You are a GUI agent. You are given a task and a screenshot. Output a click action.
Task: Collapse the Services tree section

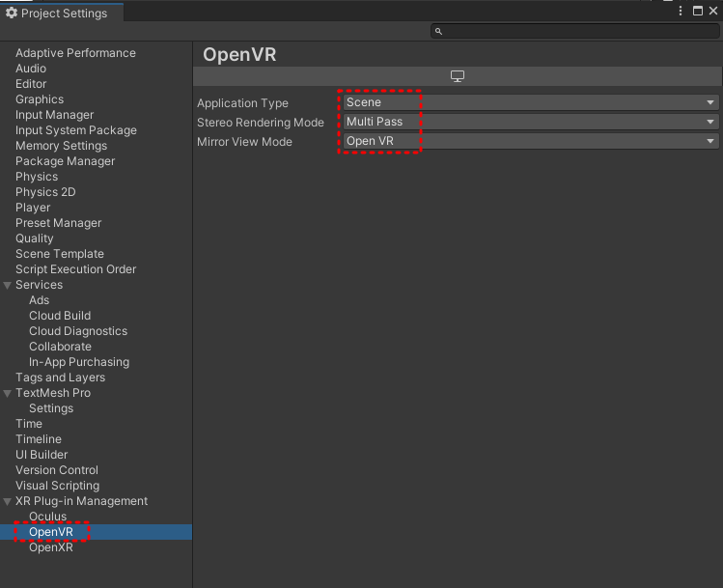tap(8, 286)
